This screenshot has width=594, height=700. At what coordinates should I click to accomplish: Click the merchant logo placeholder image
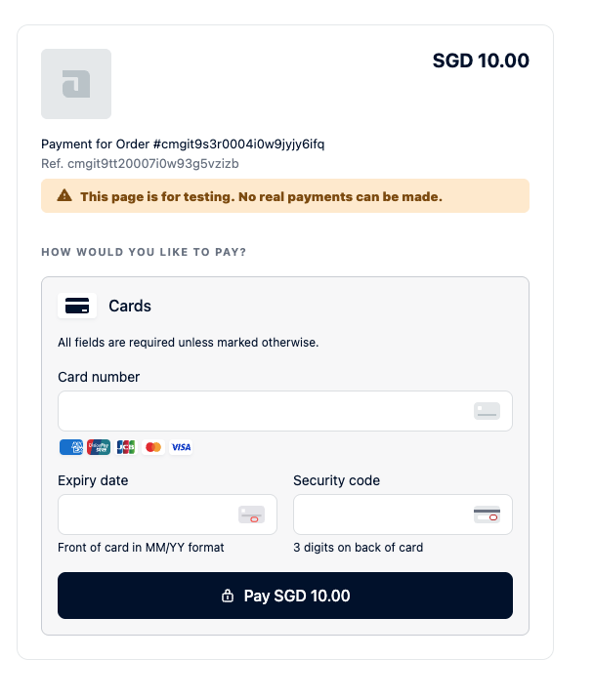pos(76,84)
